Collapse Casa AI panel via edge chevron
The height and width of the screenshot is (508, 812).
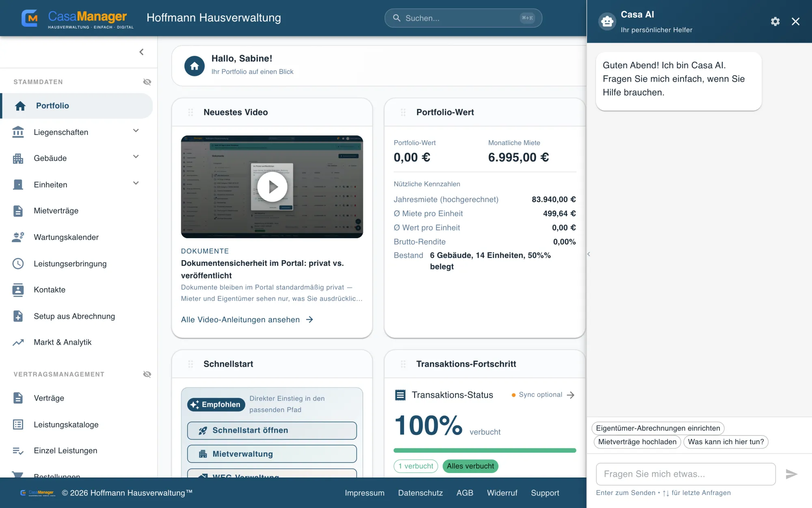pos(589,254)
